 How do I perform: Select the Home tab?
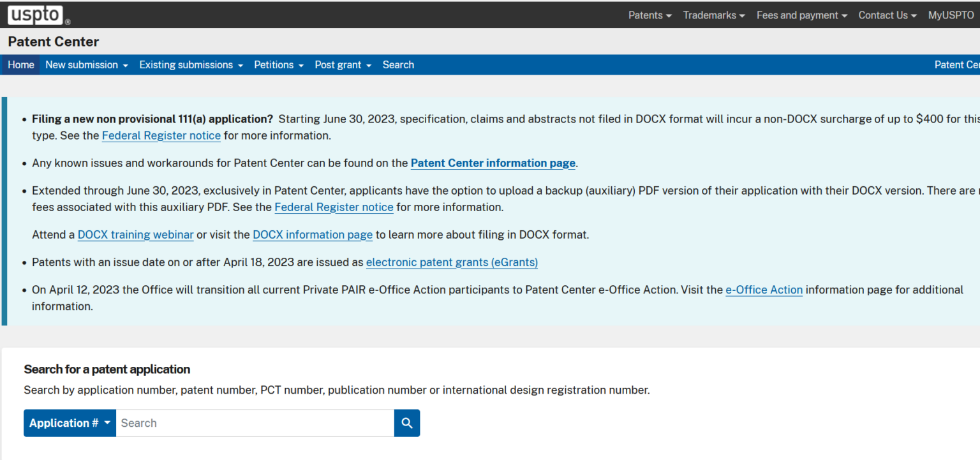click(20, 64)
